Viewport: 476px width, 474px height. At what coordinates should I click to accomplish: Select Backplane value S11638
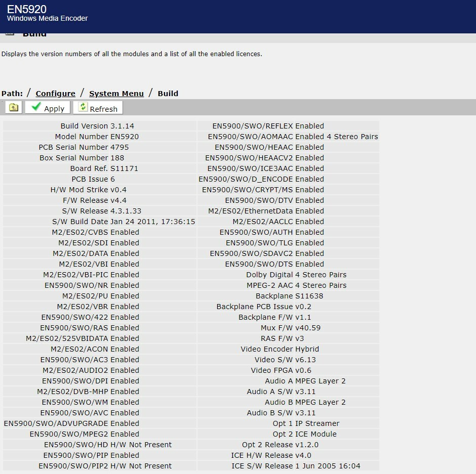pos(309,296)
